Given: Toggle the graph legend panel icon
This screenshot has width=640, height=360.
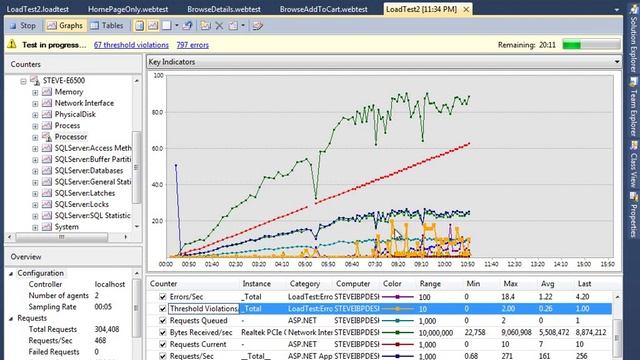Looking at the screenshot, I should coord(153,26).
